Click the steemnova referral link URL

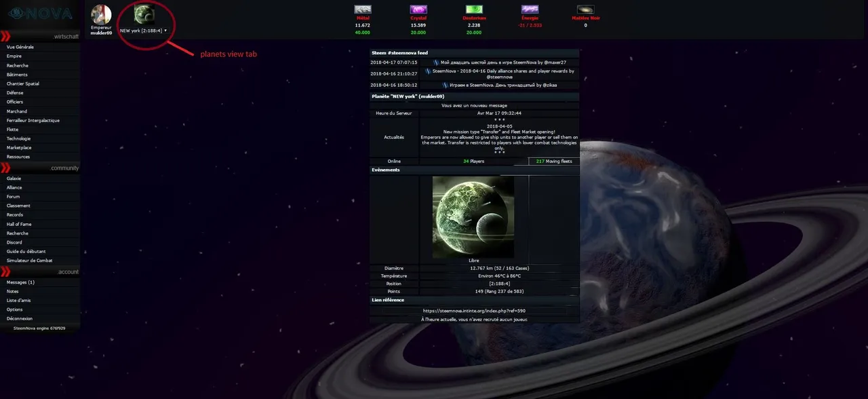[474, 311]
